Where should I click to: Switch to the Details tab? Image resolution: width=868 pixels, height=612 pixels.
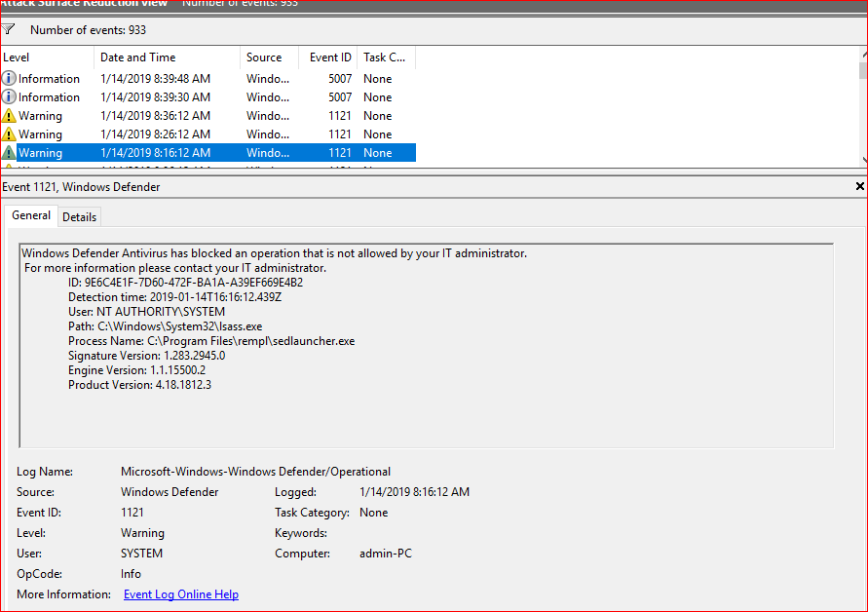79,217
